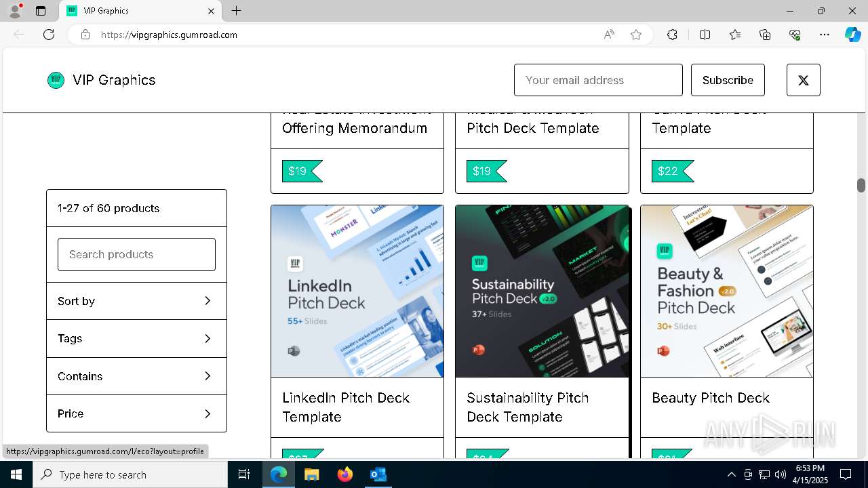Launch Firefox from the taskbar
Image resolution: width=868 pixels, height=488 pixels.
tap(344, 474)
